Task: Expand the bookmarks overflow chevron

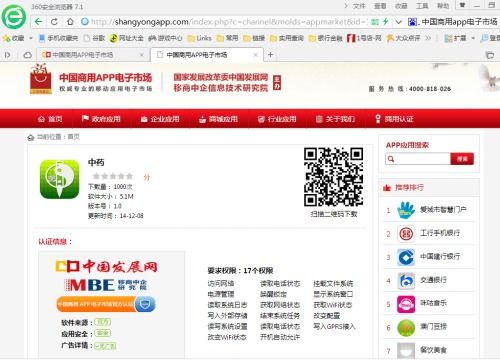Action: pyautogui.click(x=428, y=38)
